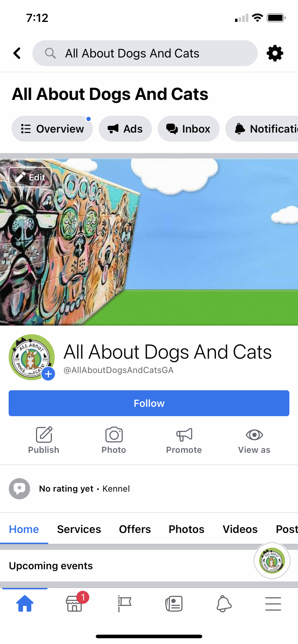Click the blue Follow button
298x644 pixels.
point(149,403)
